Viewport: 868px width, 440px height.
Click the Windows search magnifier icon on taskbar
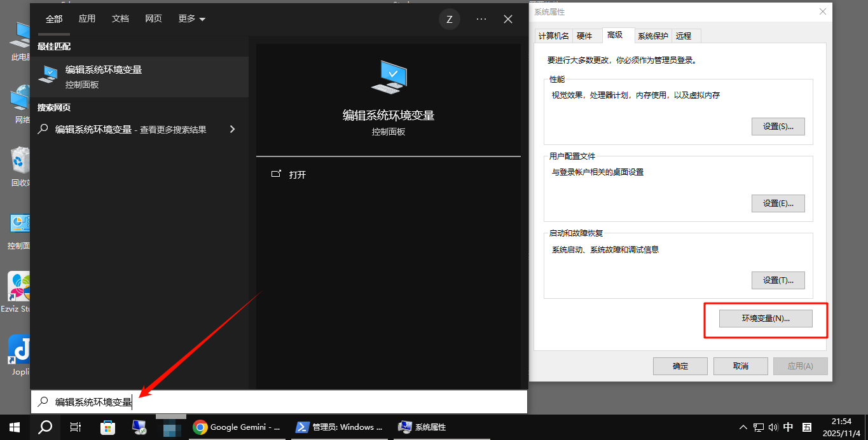tap(45, 427)
